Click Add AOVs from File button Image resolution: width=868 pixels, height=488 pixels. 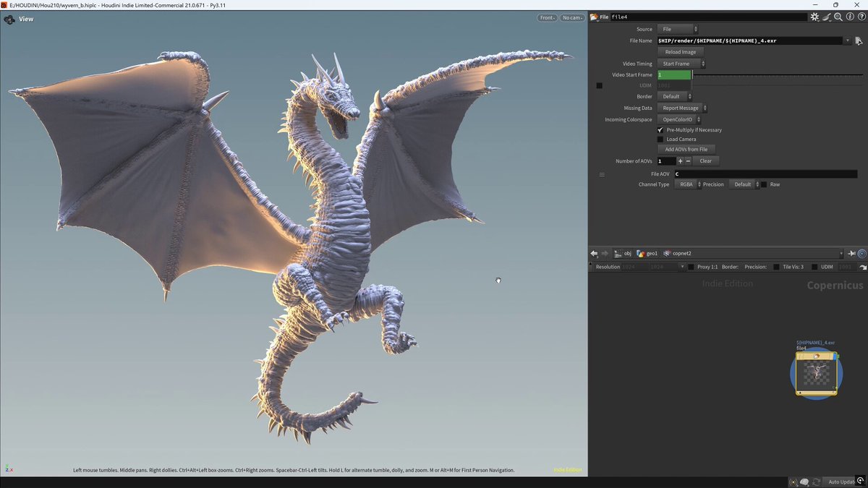[686, 149]
